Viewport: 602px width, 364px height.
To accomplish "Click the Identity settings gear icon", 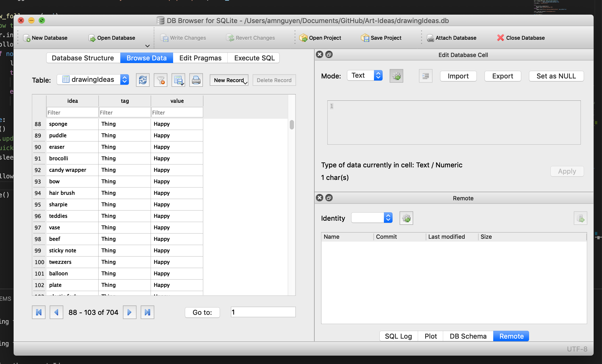I will coord(406,218).
